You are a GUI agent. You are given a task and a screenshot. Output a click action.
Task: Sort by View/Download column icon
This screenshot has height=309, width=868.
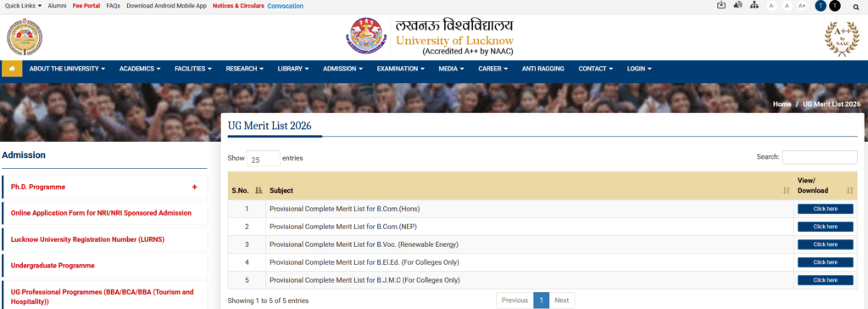click(849, 190)
